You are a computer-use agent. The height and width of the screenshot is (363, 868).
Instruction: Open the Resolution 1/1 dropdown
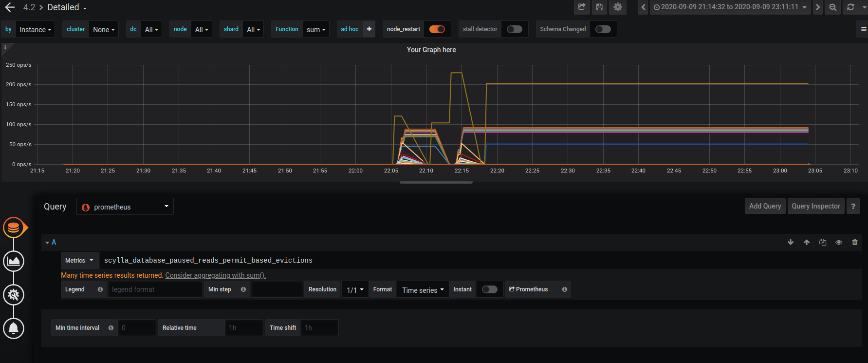coord(355,289)
